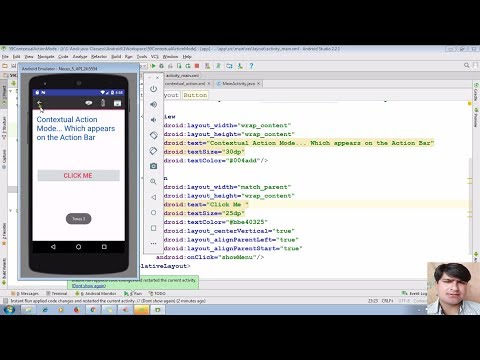
Task: Open the help question mark icon
Action: [251, 66]
